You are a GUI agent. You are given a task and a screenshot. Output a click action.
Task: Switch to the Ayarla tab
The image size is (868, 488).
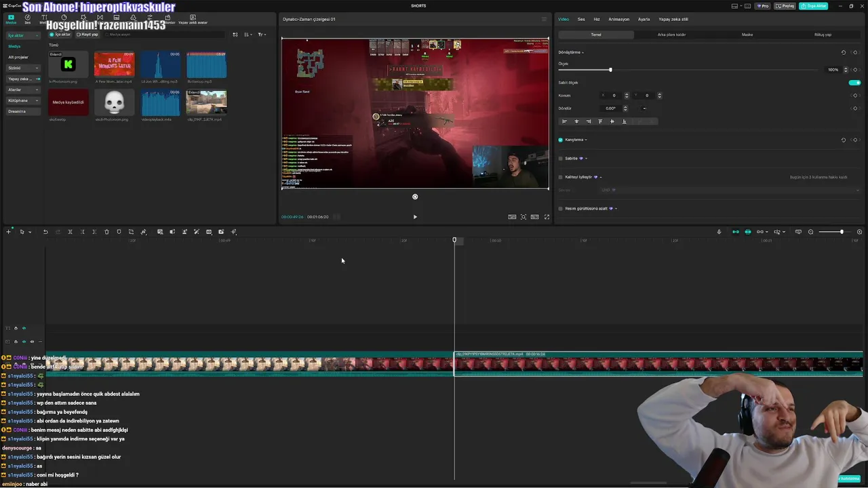point(644,19)
